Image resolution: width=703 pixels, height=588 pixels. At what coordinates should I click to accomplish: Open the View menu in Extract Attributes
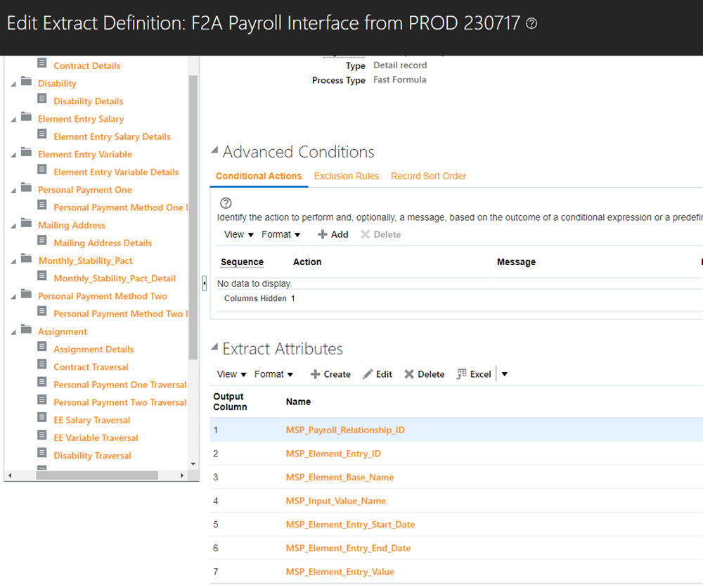(232, 374)
